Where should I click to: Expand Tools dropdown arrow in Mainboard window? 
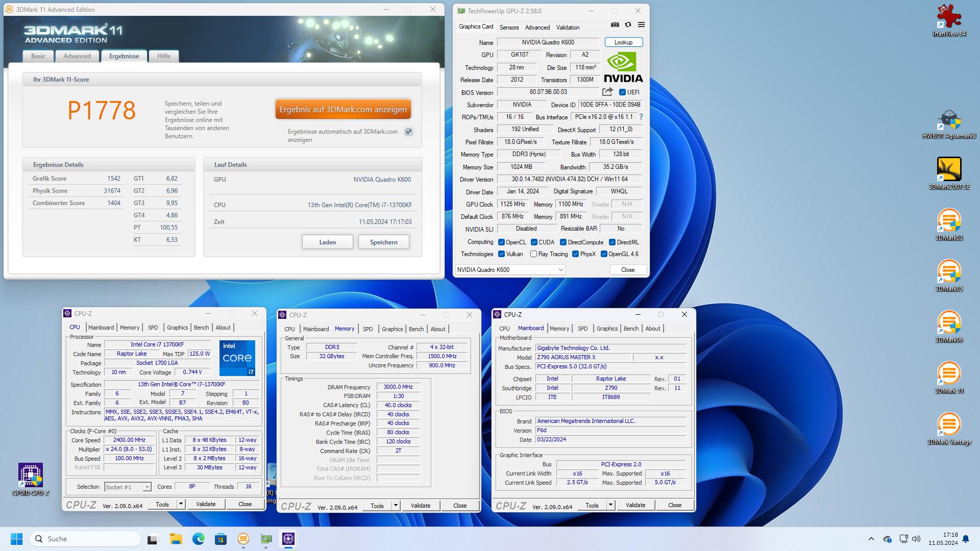[610, 505]
